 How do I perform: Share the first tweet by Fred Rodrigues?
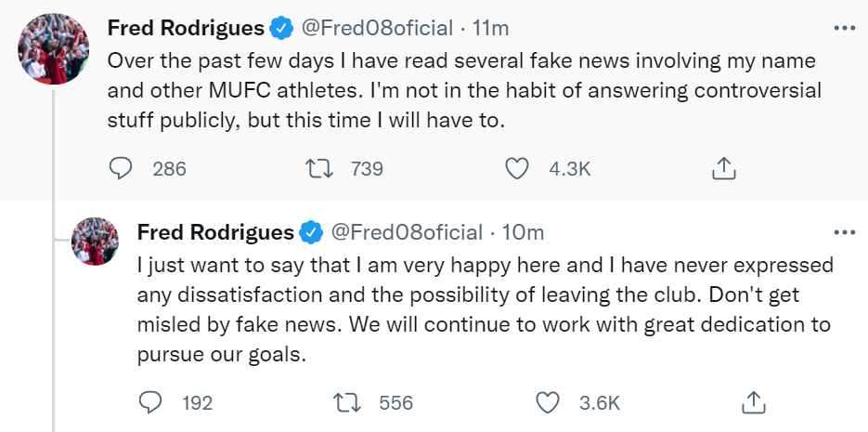click(x=724, y=168)
